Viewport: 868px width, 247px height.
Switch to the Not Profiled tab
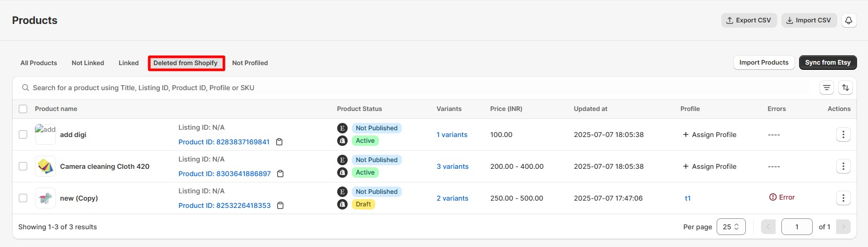pos(250,63)
